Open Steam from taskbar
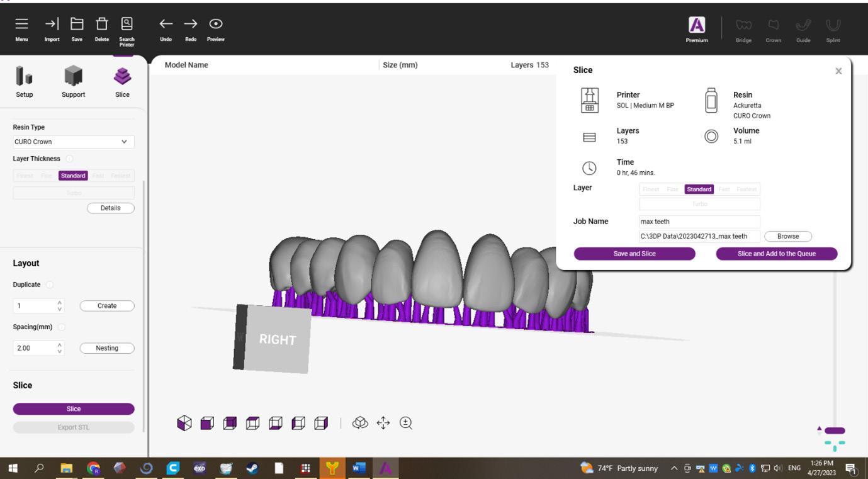Screen dimensions: 868x479 pyautogui.click(x=252, y=468)
